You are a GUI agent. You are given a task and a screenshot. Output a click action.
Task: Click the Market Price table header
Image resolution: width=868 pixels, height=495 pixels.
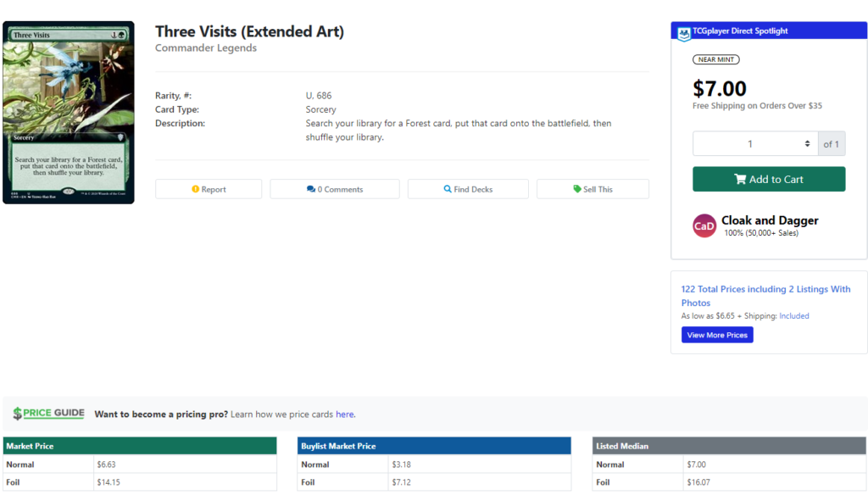140,446
